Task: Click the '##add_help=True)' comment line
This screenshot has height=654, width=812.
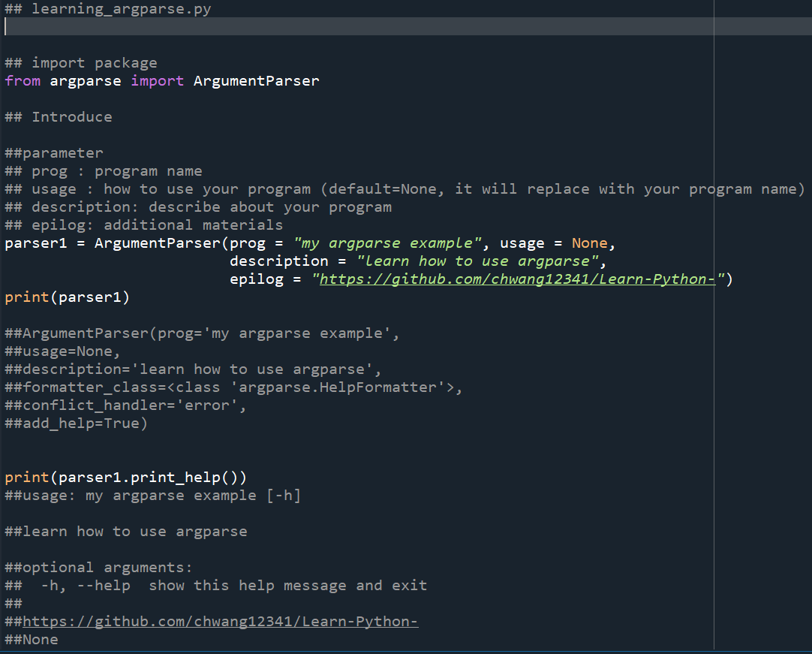Action: pyautogui.click(x=75, y=423)
